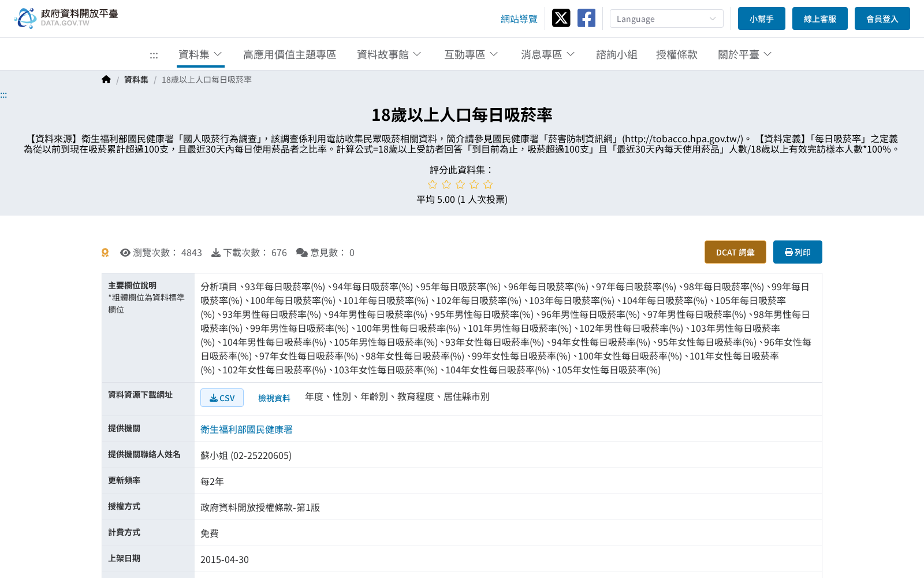
Task: Click the 更新頻率 row label
Action: [x=124, y=480]
